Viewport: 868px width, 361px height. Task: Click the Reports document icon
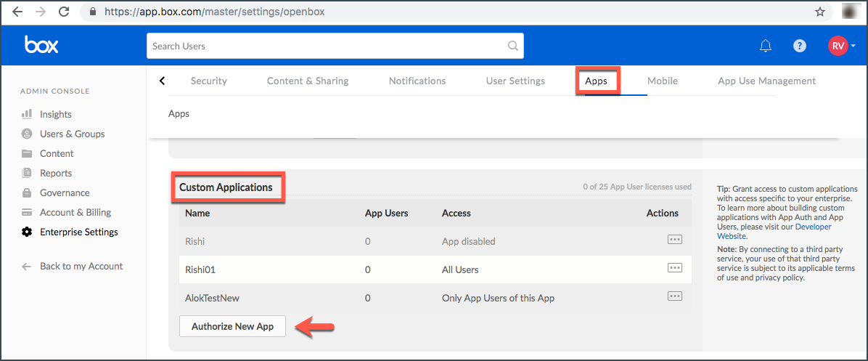(27, 174)
